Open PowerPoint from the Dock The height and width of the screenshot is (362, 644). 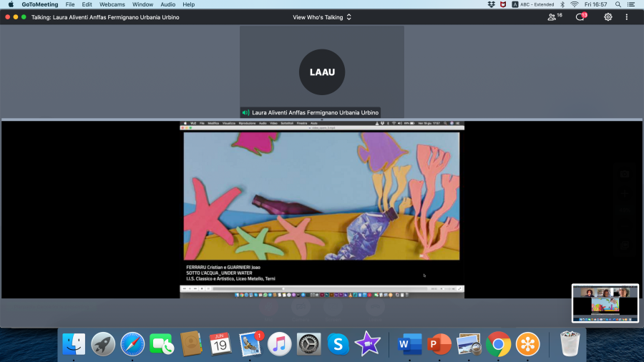coord(439,344)
